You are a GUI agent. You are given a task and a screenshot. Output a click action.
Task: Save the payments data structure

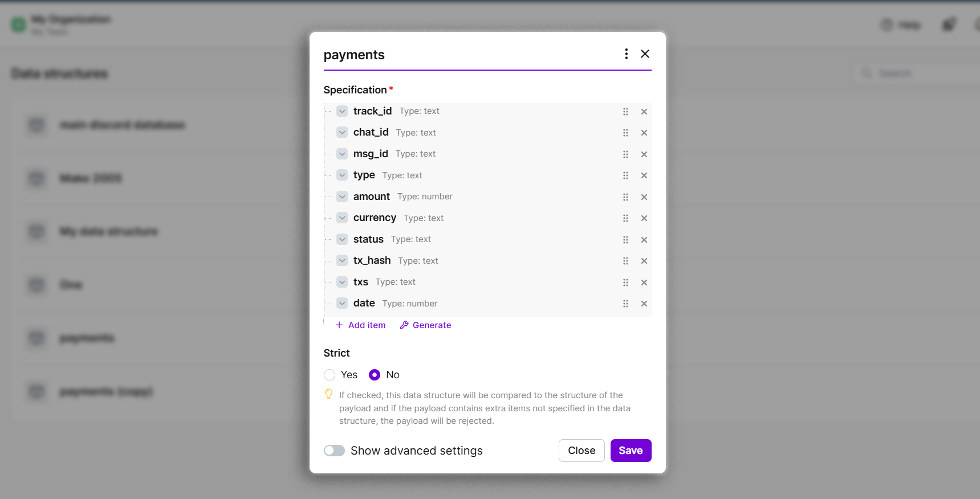631,451
